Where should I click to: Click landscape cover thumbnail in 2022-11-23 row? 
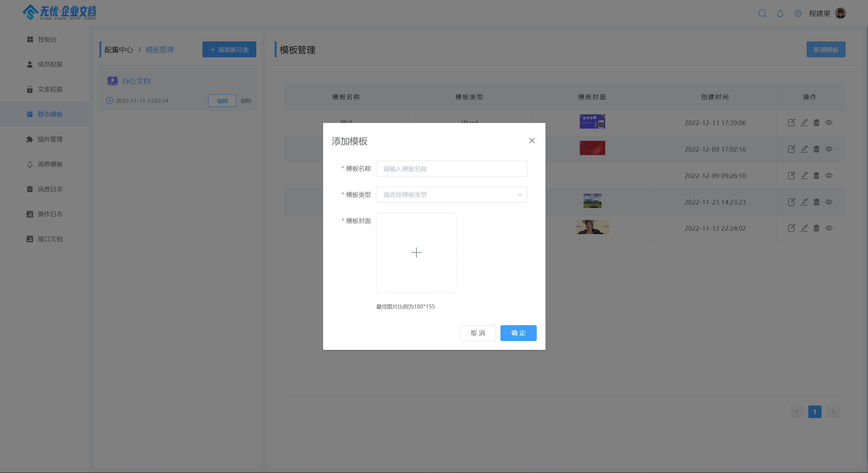click(x=592, y=201)
